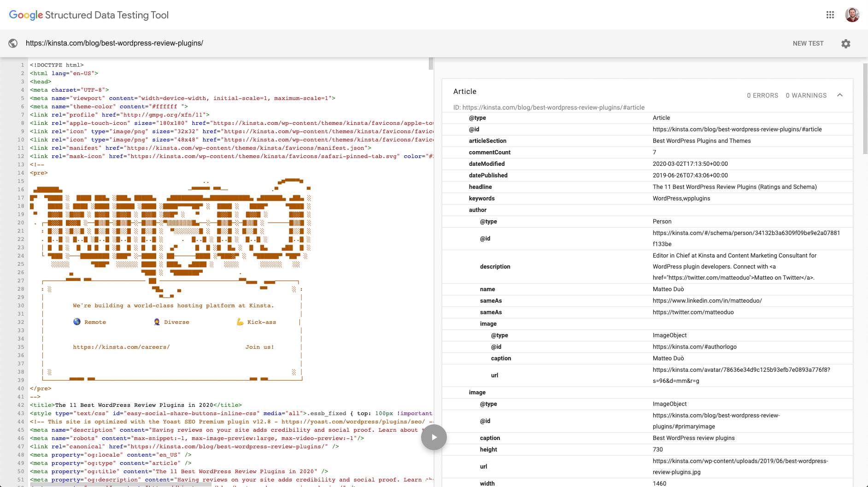Click the profile avatar

pos(853,14)
